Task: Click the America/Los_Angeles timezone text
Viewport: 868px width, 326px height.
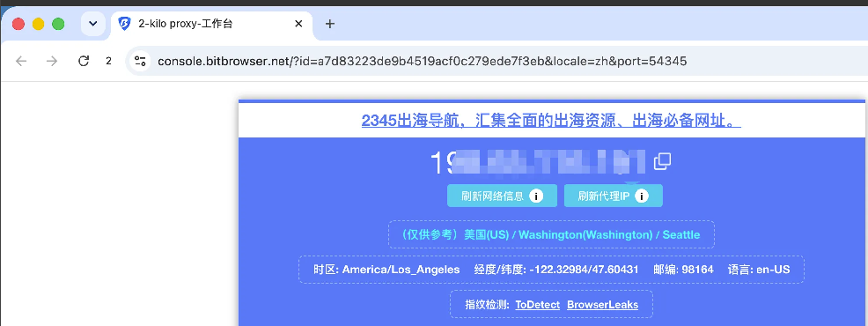Action: [x=401, y=270]
